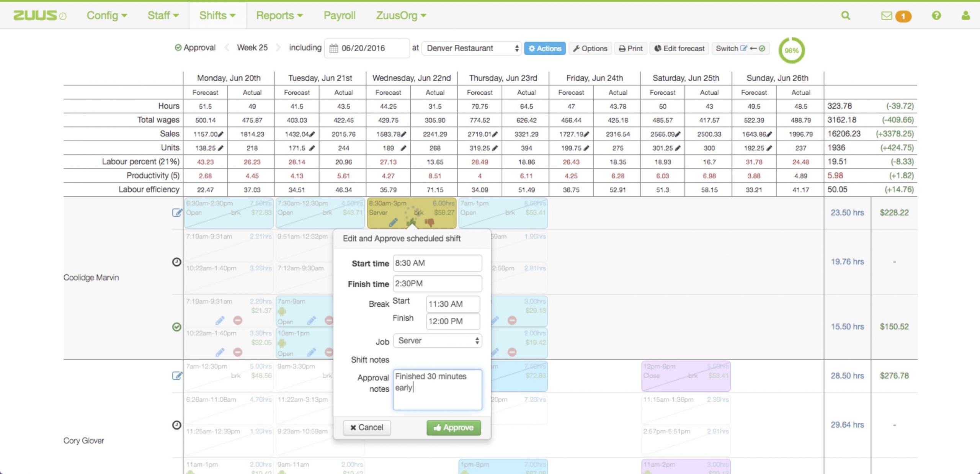The width and height of the screenshot is (980, 474).
Task: Click the help question mark icon
Action: click(936, 16)
